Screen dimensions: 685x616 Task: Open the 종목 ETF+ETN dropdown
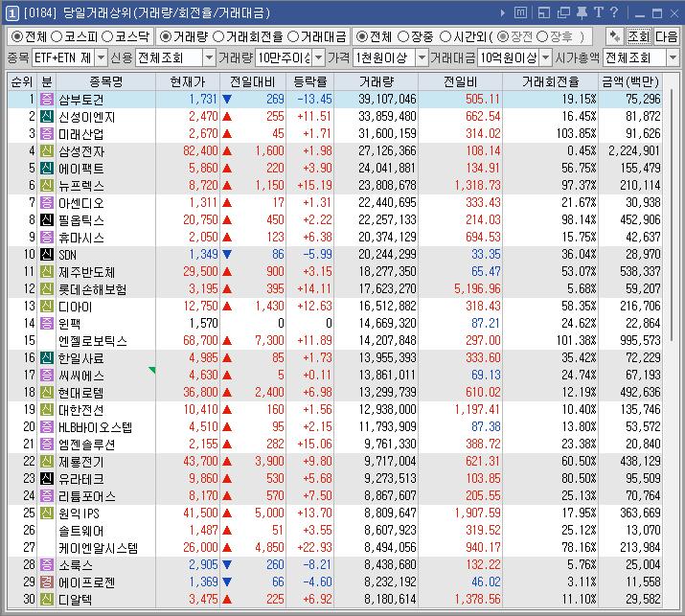point(101,57)
